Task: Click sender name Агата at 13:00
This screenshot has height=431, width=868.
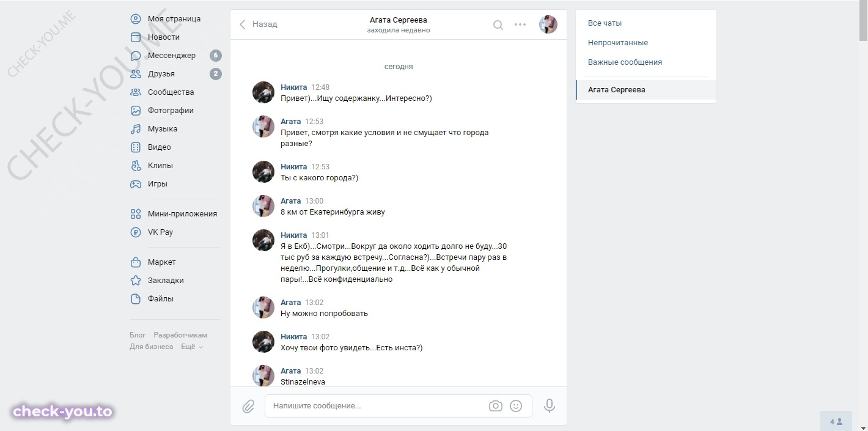Action: (x=291, y=201)
